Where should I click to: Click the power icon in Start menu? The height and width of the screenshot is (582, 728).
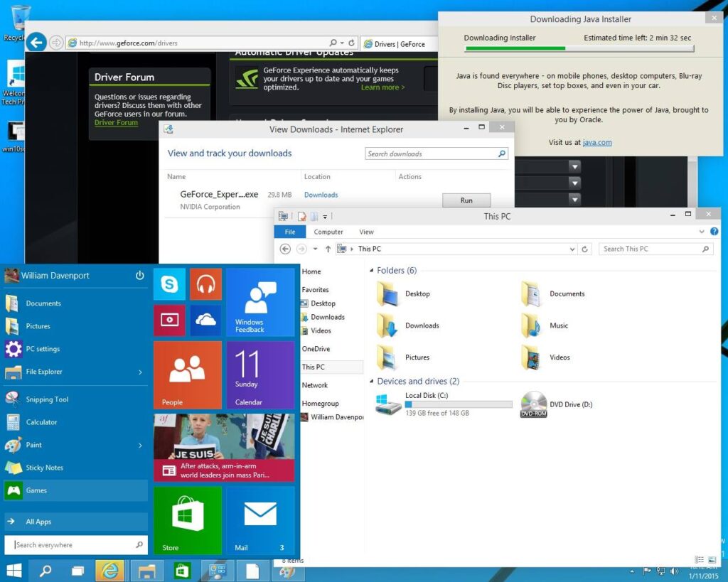pos(139,275)
